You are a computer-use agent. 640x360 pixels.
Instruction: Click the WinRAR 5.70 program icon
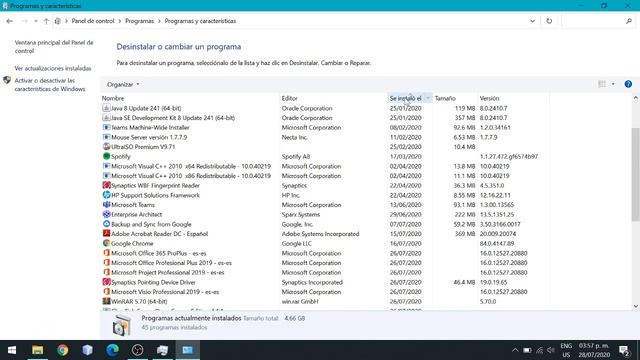106,301
